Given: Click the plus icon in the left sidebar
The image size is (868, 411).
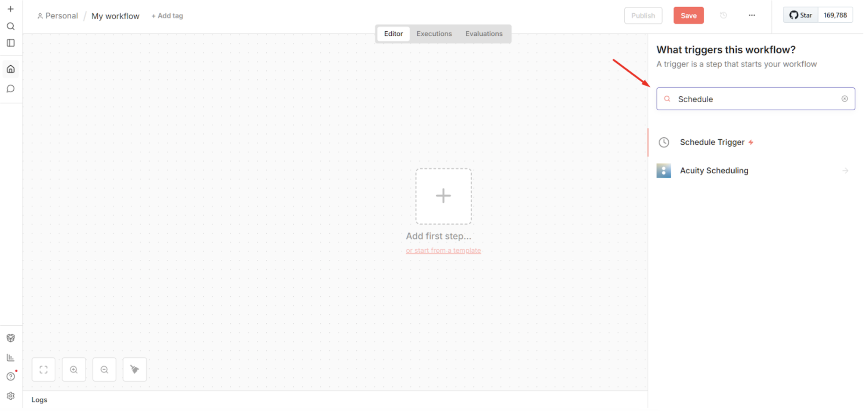Looking at the screenshot, I should coord(11,9).
